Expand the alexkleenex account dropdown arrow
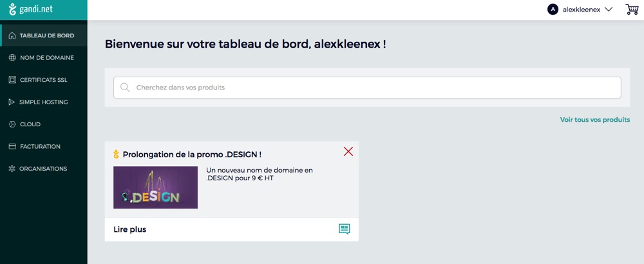Viewport: 644px width, 264px height. tap(609, 10)
